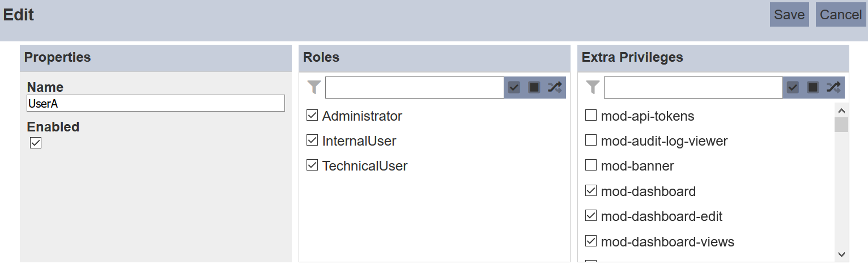
Task: Uncheck the TechnicalUser role
Action: 312,165
